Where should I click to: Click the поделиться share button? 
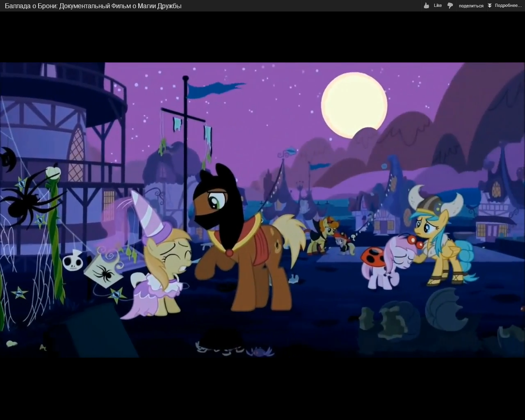click(x=471, y=6)
